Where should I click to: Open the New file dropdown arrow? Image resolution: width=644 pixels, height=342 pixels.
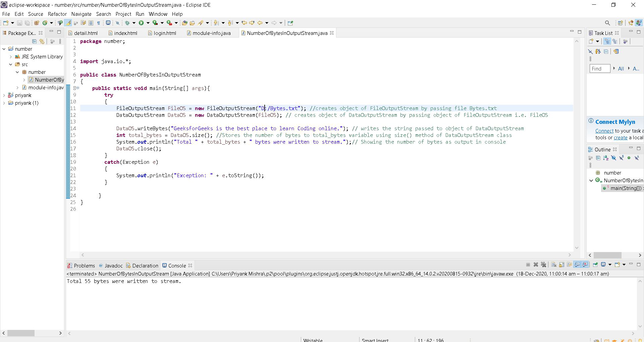click(12, 23)
